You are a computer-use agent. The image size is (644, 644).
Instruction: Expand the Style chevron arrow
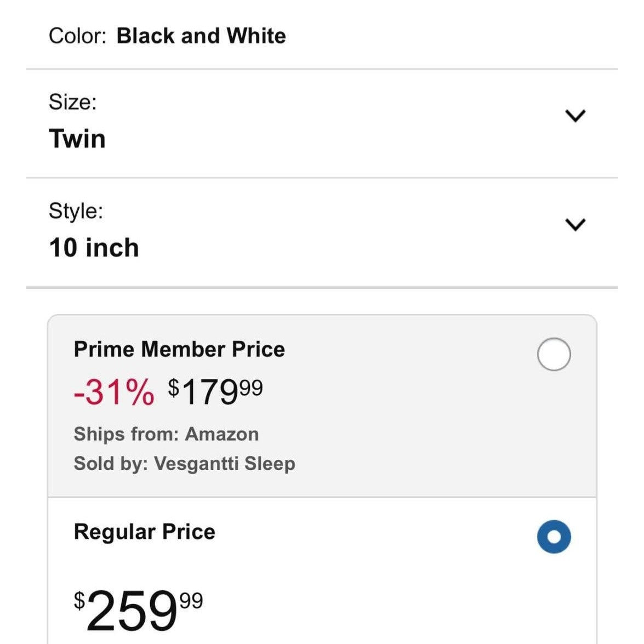coord(575,224)
